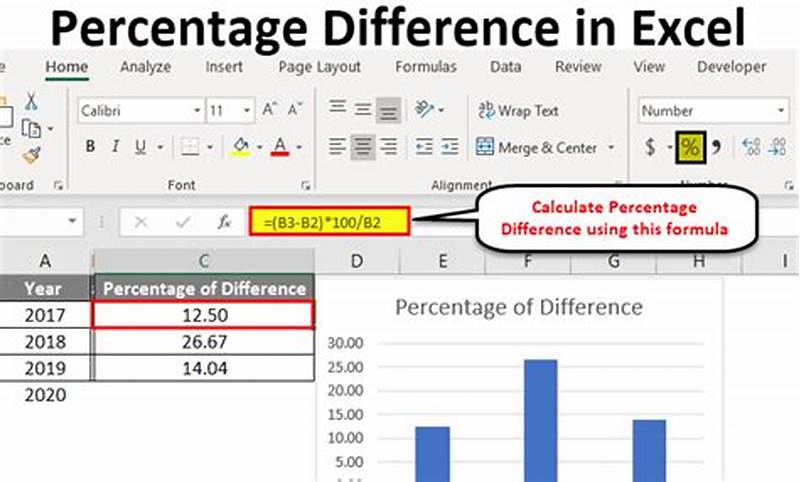Open font color dropdown arrow

[x=299, y=147]
